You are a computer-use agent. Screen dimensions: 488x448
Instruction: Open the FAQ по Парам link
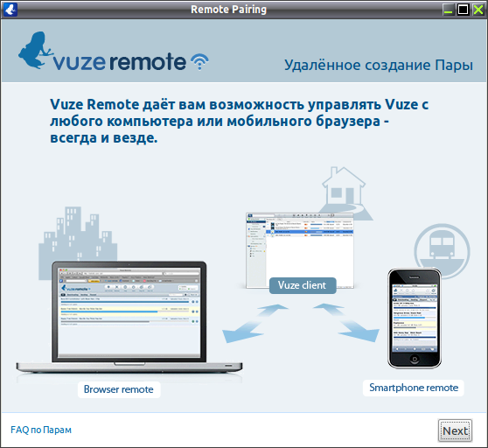41,430
